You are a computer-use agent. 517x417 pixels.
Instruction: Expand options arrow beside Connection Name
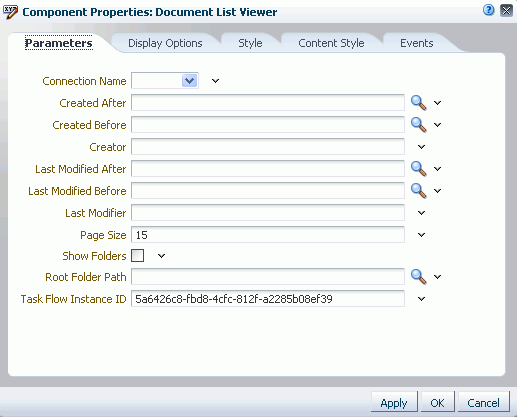point(215,81)
